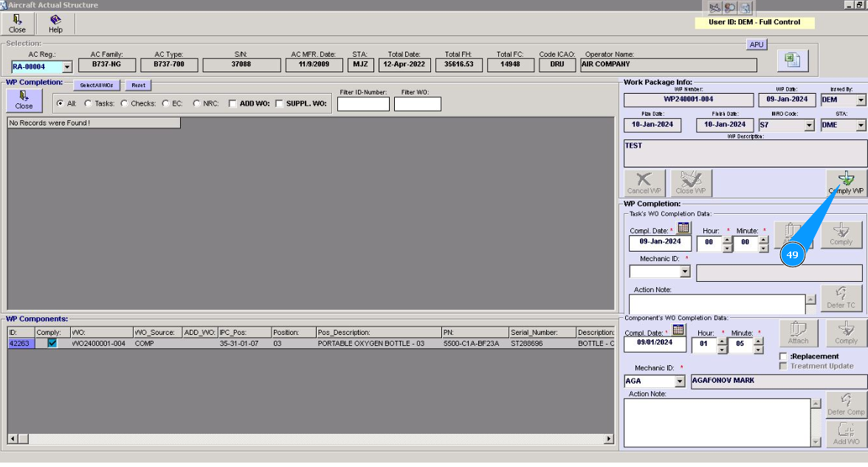The height and width of the screenshot is (467, 868).
Task: Decrease Component's Minute spinner value
Action: coord(759,350)
